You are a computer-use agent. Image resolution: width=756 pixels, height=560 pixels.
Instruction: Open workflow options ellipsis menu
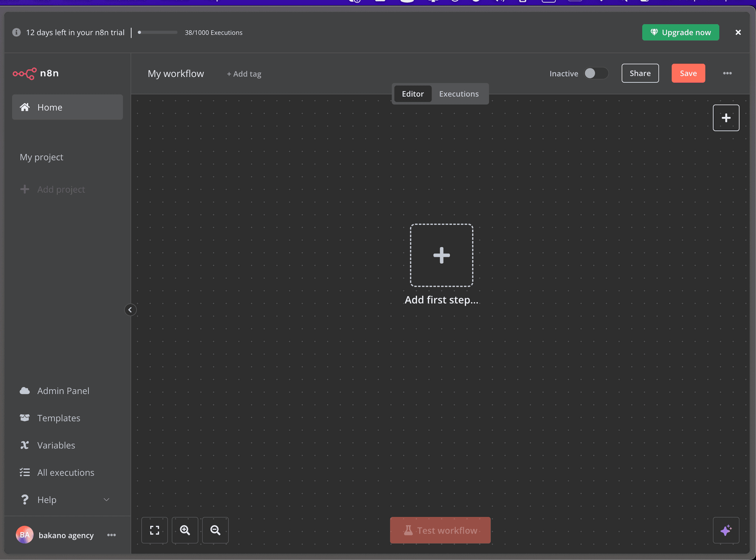727,73
